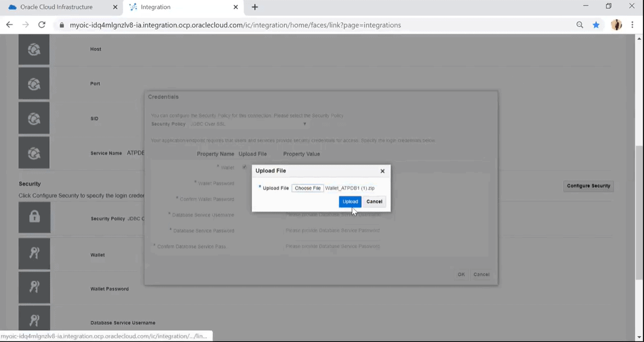Close the Integration browser tab

pos(235,7)
